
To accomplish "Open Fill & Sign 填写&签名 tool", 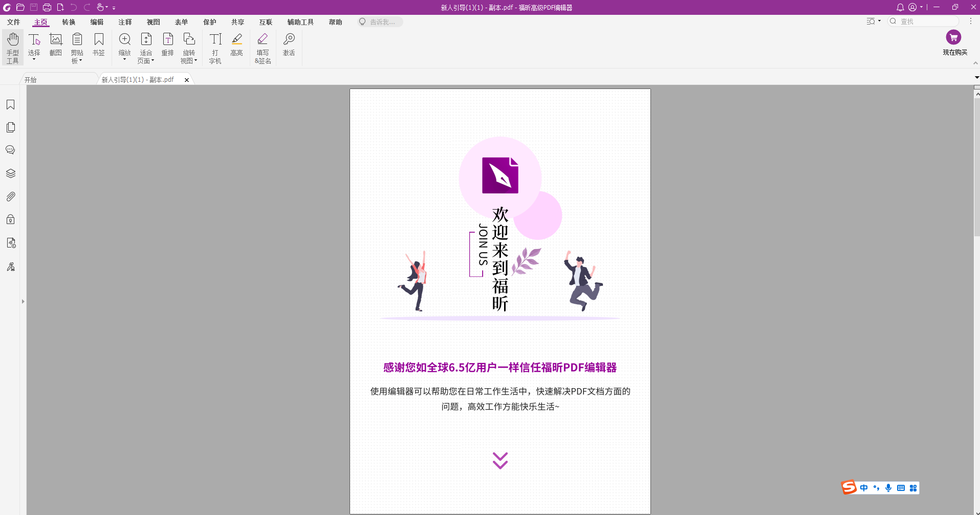I will [263, 46].
